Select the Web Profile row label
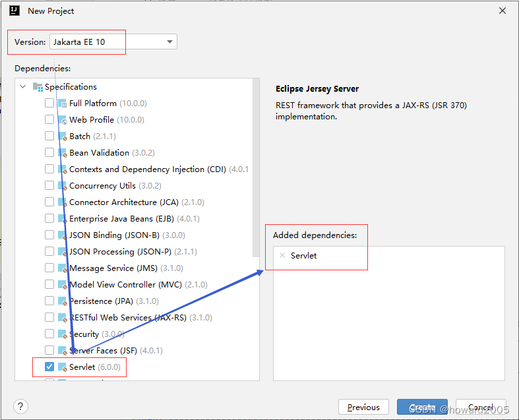 [107, 120]
